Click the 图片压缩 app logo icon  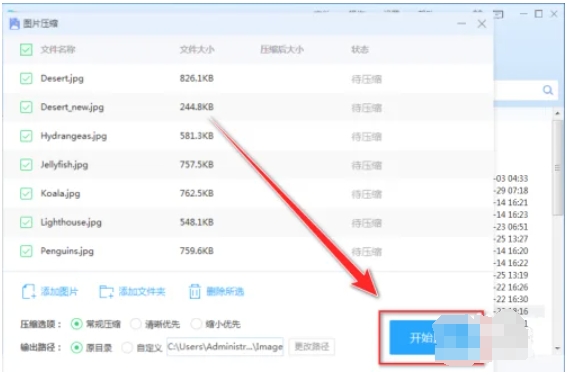click(x=14, y=24)
